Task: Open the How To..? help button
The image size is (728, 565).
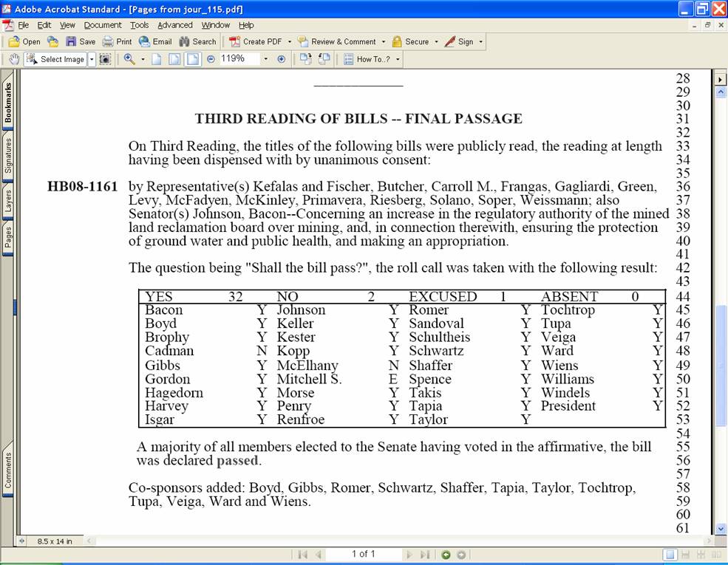Action: (367, 59)
